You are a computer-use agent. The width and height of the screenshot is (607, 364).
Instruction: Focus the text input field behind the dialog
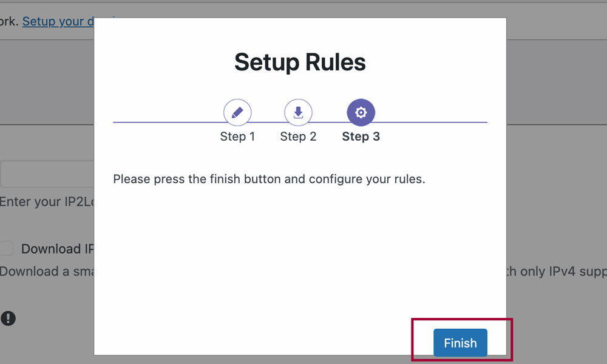[x=47, y=174]
